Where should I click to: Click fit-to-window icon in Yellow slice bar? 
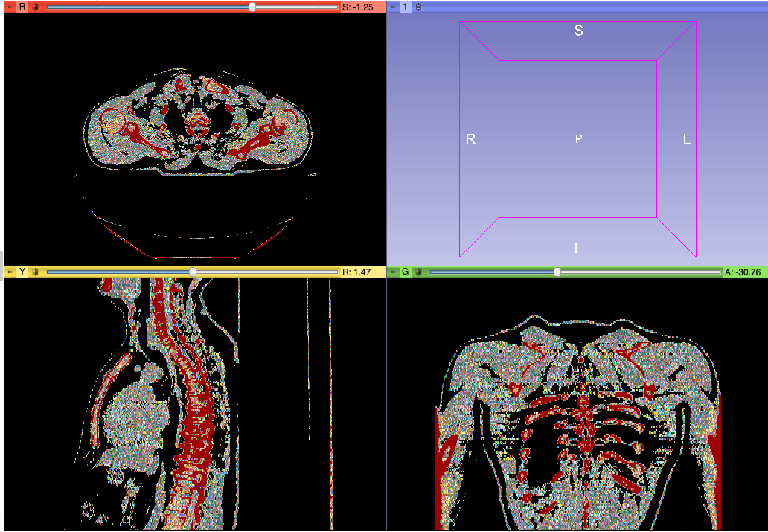(35, 272)
